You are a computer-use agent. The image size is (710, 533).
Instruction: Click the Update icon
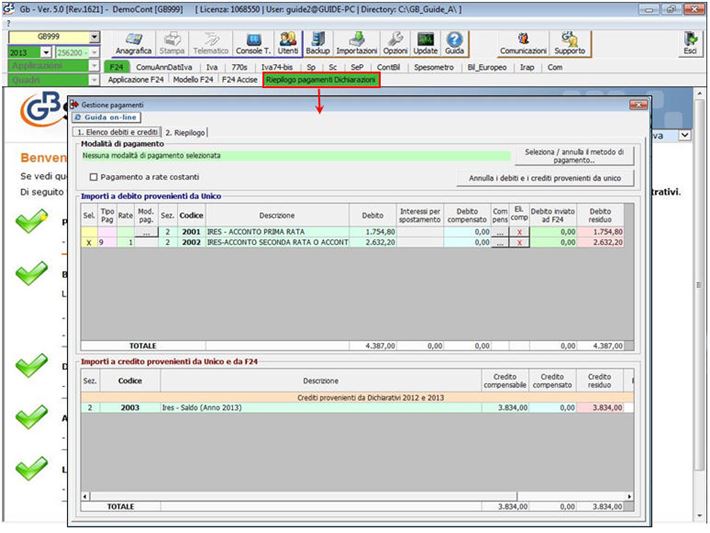(x=425, y=44)
